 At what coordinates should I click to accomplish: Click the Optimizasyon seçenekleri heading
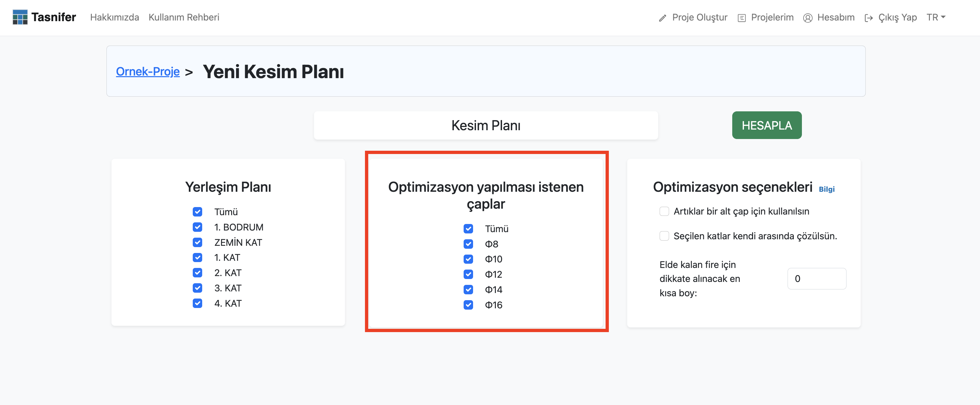(x=732, y=187)
